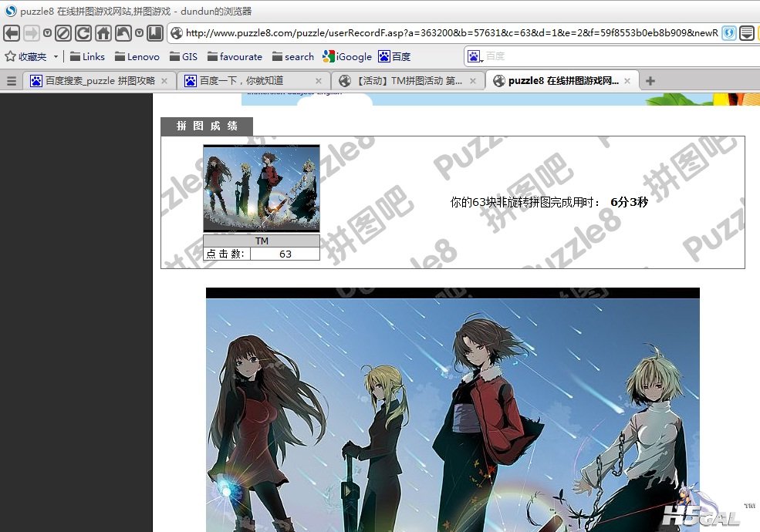This screenshot has height=532, width=760.
Task: Open the small puzzle thumbnail image
Action: pos(262,188)
